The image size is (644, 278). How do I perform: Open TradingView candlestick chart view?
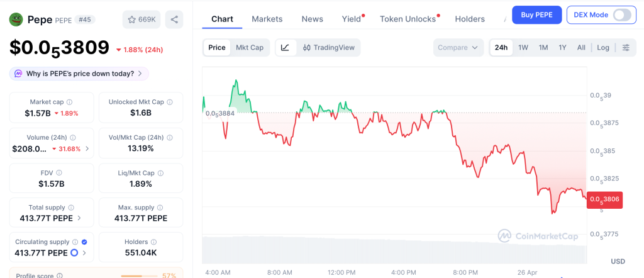pos(328,47)
